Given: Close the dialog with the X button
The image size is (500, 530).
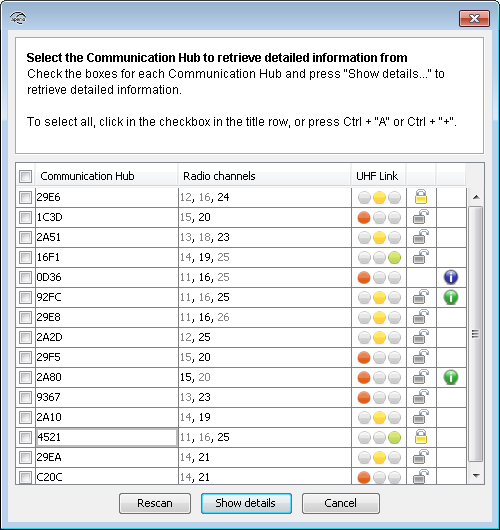Looking at the screenshot, I should pyautogui.click(x=474, y=18).
